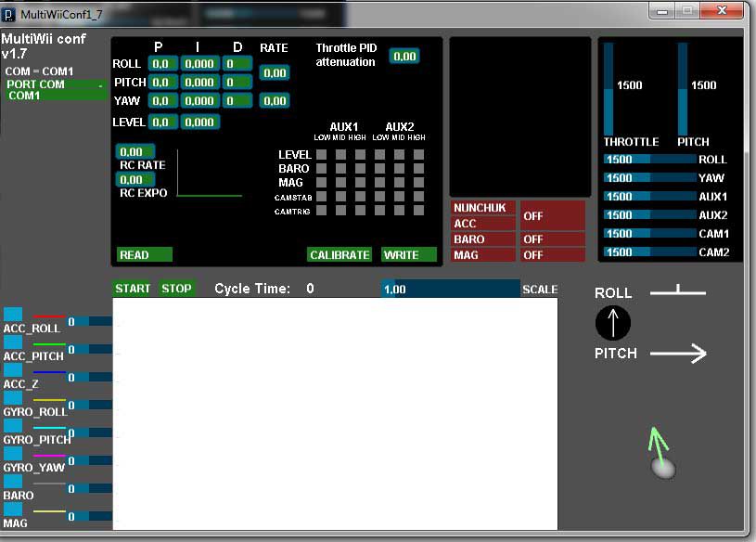Click the OFF status next to MAG

click(553, 254)
